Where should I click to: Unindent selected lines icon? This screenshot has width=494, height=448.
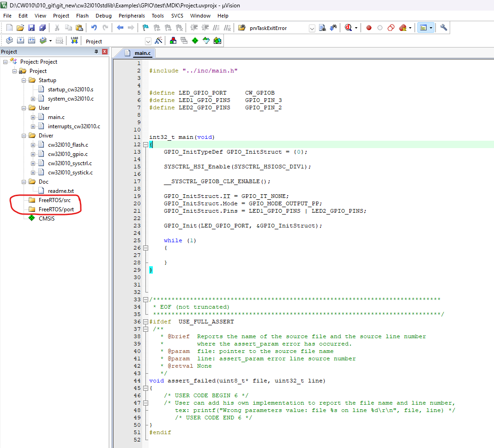click(x=205, y=28)
